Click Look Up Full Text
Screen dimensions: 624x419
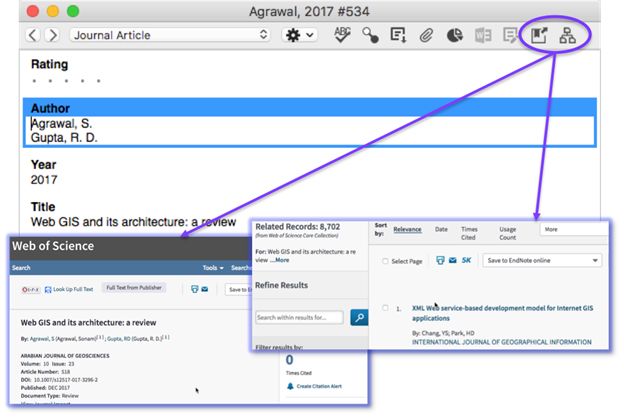pos(69,290)
